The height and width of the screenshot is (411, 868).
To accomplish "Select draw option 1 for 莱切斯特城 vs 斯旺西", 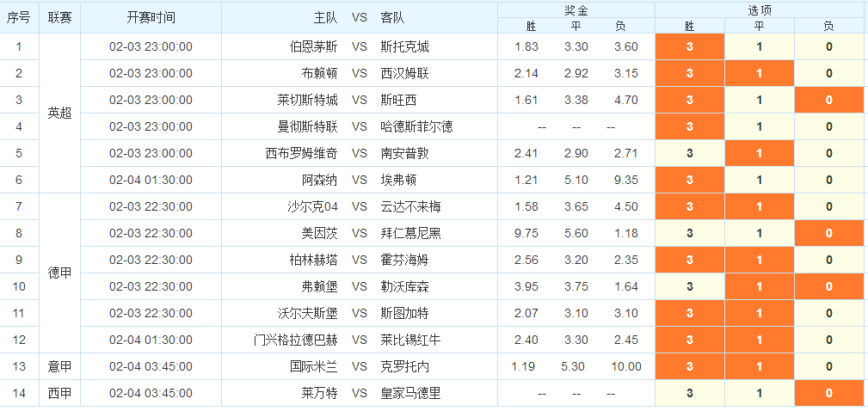I will pyautogui.click(x=760, y=100).
